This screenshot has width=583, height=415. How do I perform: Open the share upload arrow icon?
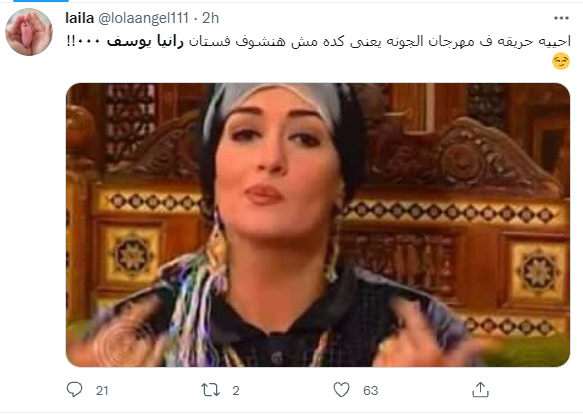(x=480, y=390)
